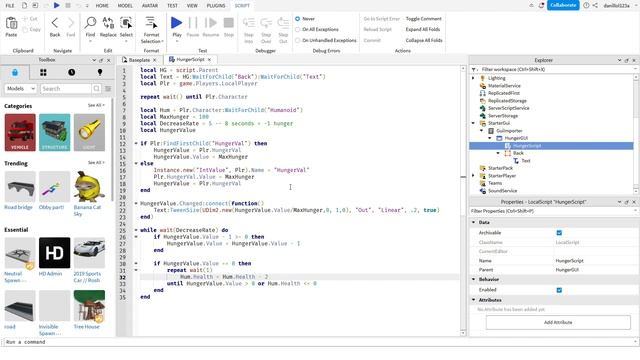Click the Step Out debugger icon
This screenshot has height=360, width=640.
283,23
